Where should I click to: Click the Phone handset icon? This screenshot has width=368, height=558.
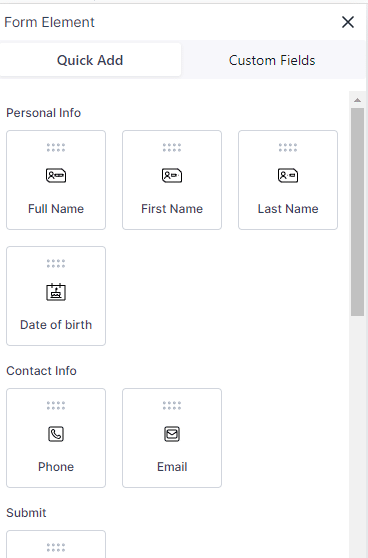coord(56,434)
